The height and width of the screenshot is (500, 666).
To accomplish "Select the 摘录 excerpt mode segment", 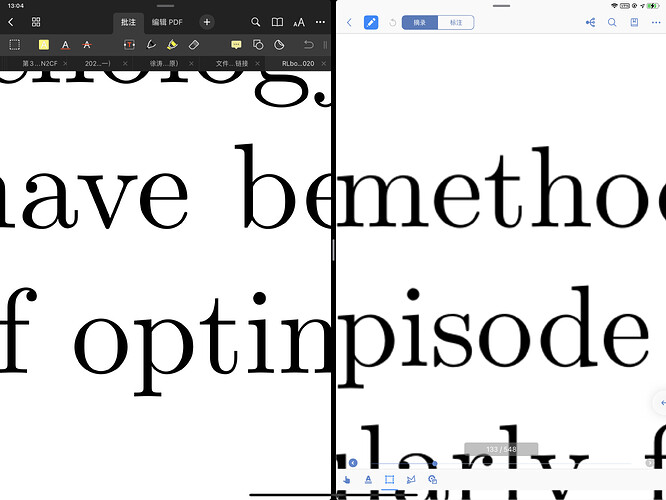I will [x=420, y=23].
